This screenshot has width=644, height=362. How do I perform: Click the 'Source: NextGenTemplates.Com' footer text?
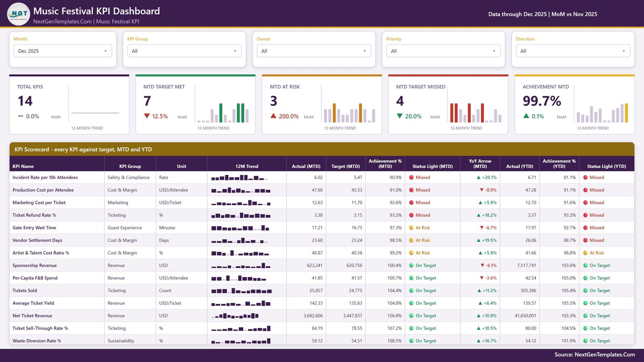594,354
